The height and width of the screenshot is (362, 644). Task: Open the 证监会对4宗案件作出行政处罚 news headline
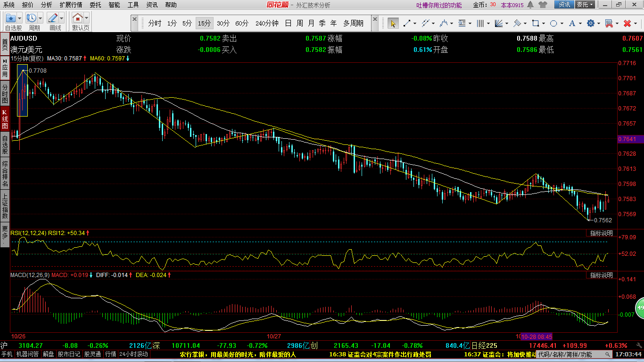point(380,354)
